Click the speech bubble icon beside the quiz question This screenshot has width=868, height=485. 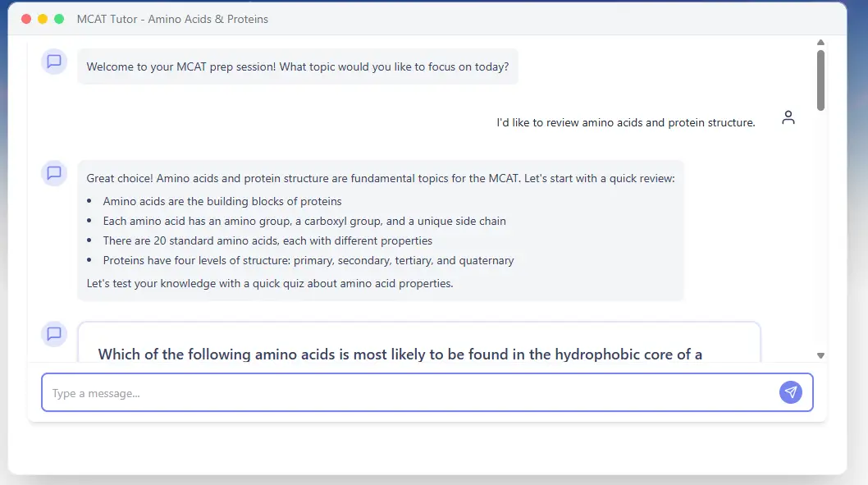click(53, 333)
